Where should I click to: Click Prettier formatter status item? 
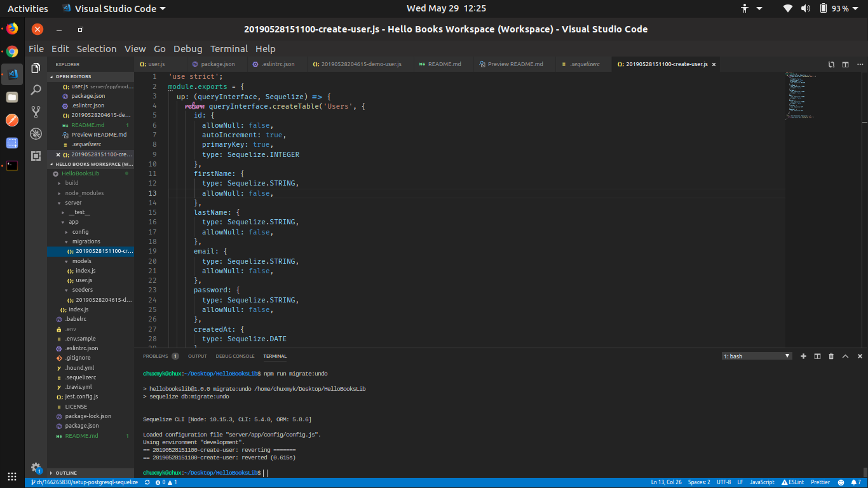tap(820, 482)
